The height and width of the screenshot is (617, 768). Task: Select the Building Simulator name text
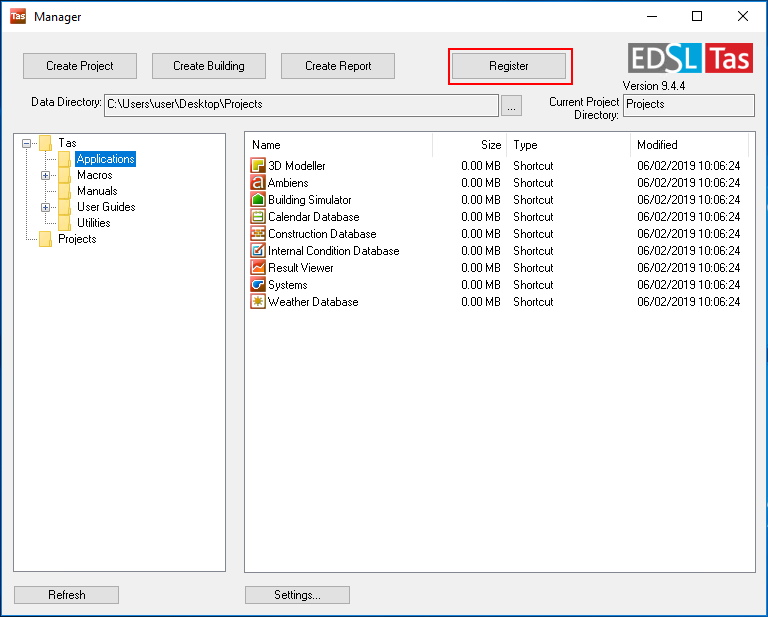coord(310,200)
